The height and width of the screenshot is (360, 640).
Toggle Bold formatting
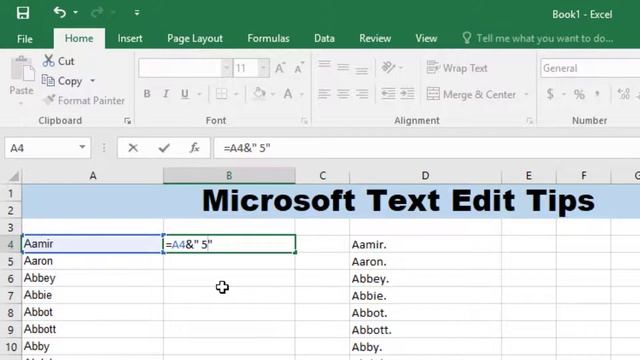147,94
